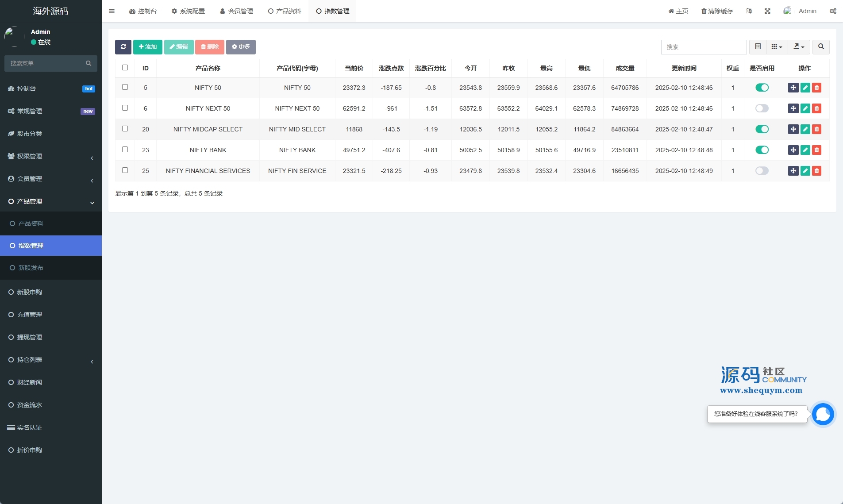This screenshot has width=843, height=504.
Task: Edit the NIFTY BANK row
Action: point(805,150)
